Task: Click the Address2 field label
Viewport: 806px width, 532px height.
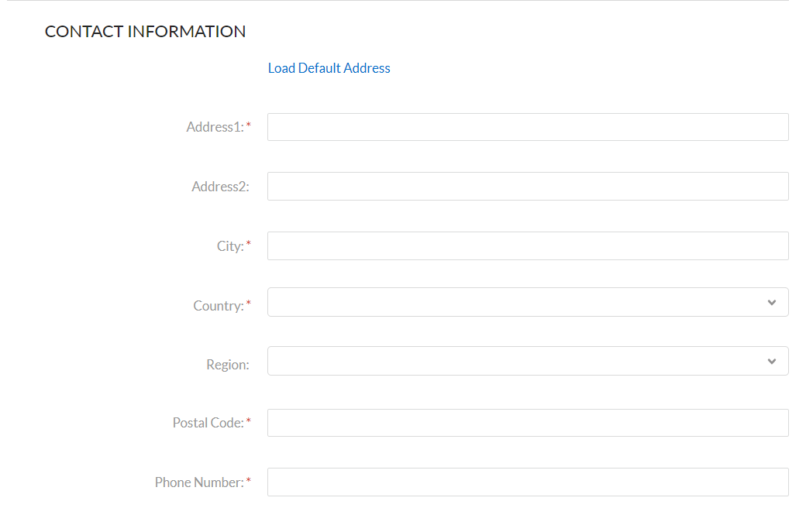Action: click(220, 187)
